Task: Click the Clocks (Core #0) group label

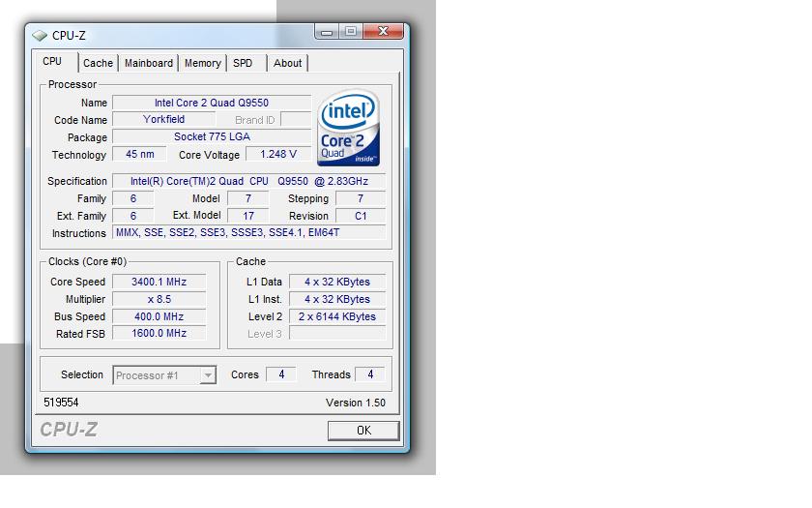Action: point(88,261)
